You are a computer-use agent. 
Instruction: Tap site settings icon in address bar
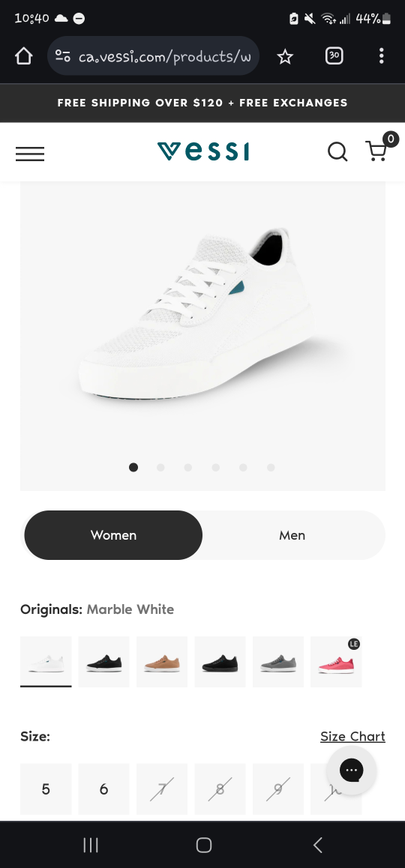[62, 56]
